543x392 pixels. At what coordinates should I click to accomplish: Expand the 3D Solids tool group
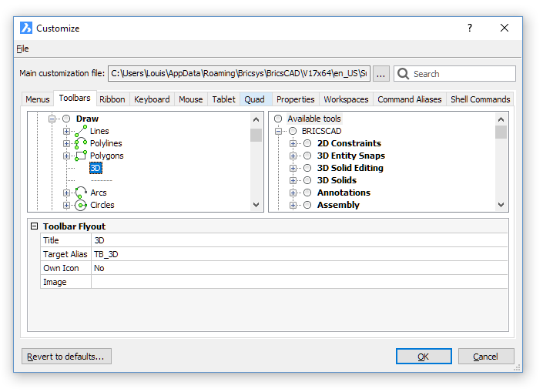293,180
